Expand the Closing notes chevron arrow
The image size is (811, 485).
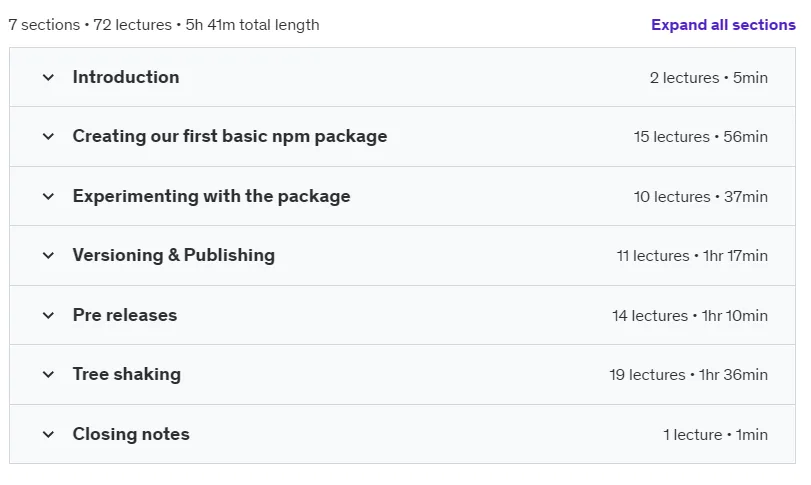tap(48, 434)
